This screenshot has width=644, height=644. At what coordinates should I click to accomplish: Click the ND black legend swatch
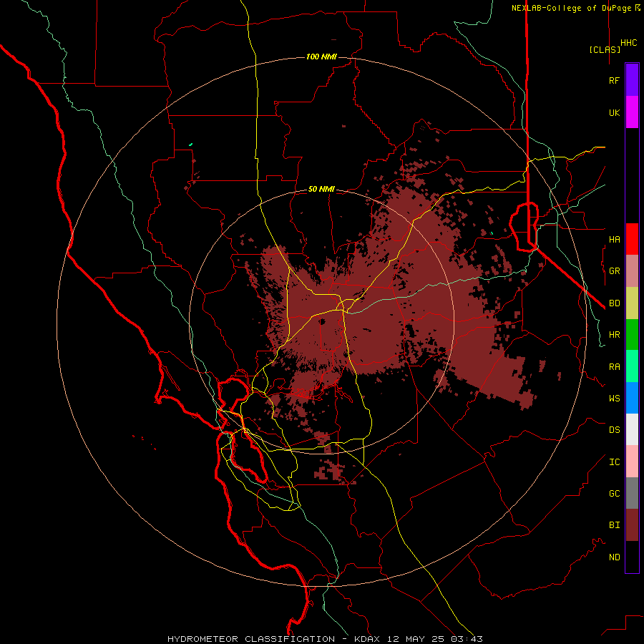[x=632, y=557]
